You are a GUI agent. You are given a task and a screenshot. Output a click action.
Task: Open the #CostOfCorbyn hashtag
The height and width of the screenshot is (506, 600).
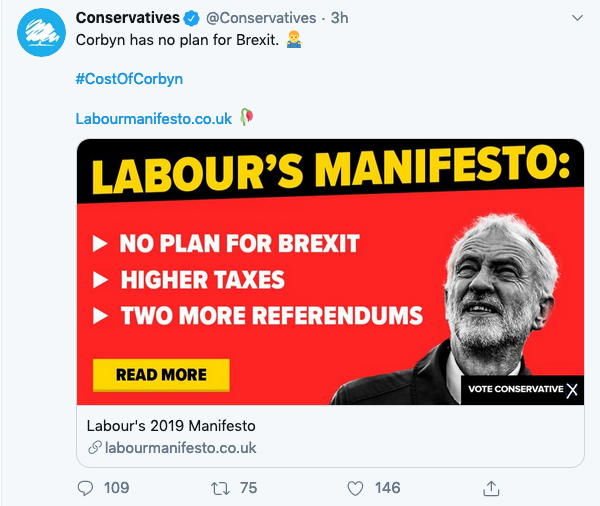click(x=129, y=78)
